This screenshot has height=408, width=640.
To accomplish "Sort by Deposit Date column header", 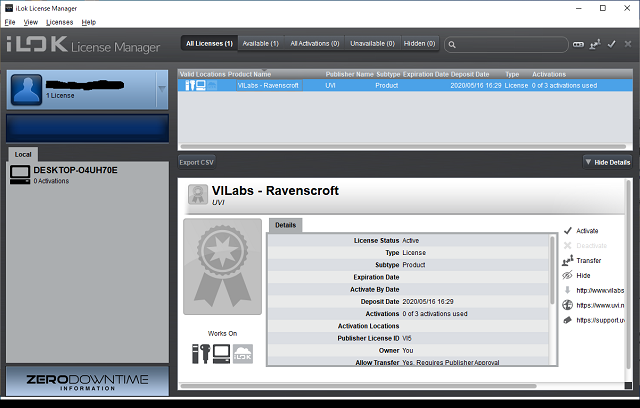I will pyautogui.click(x=470, y=74).
